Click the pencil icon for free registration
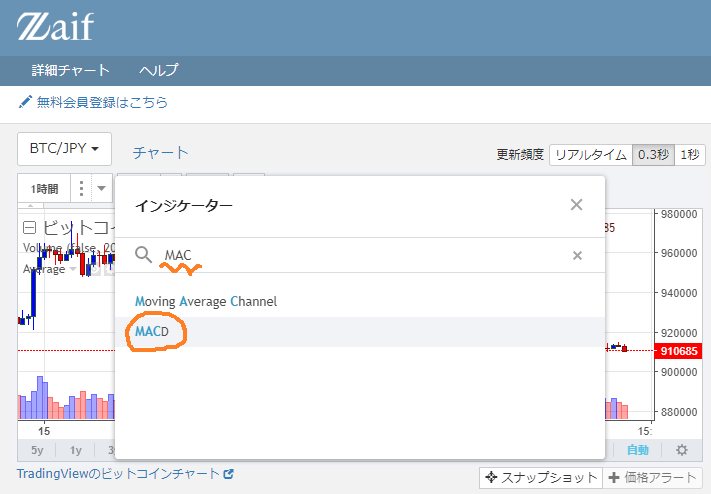This screenshot has width=711, height=494. 25,102
